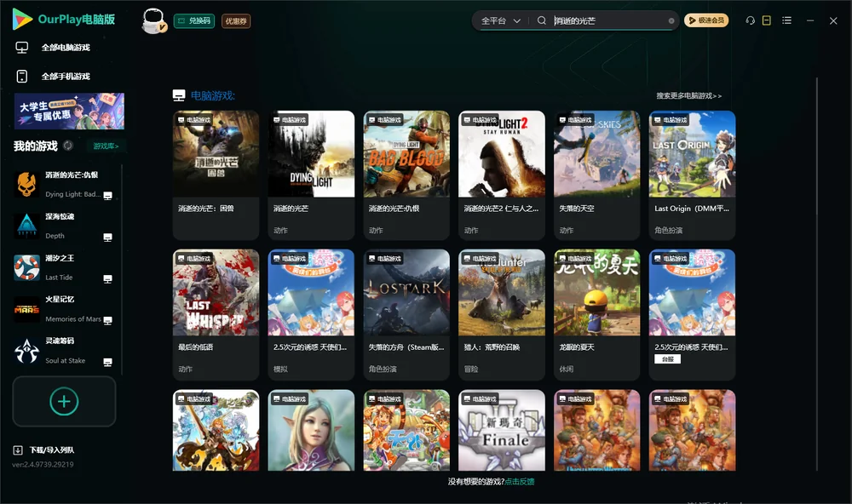
Task: Click the 电脑游戏: section heading
Action: (212, 95)
